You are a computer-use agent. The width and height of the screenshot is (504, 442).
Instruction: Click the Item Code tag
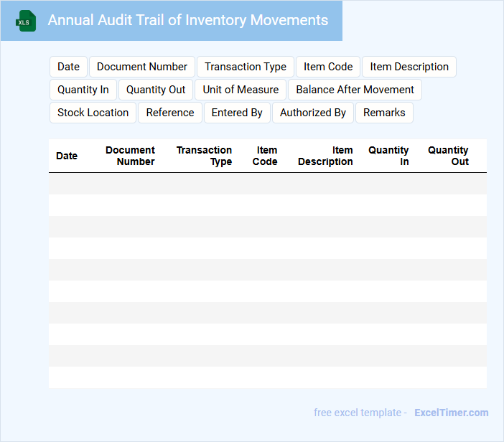(x=328, y=67)
